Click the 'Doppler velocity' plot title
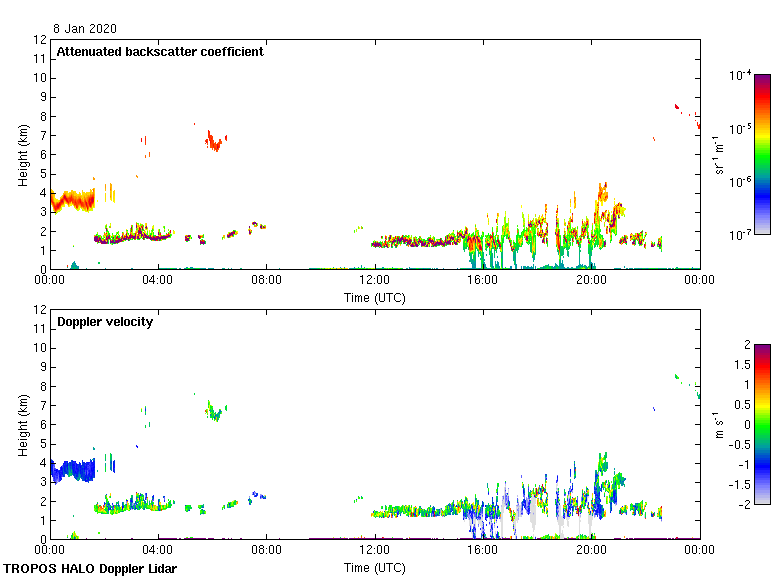Image resolution: width=780 pixels, height=580 pixels. point(99,322)
